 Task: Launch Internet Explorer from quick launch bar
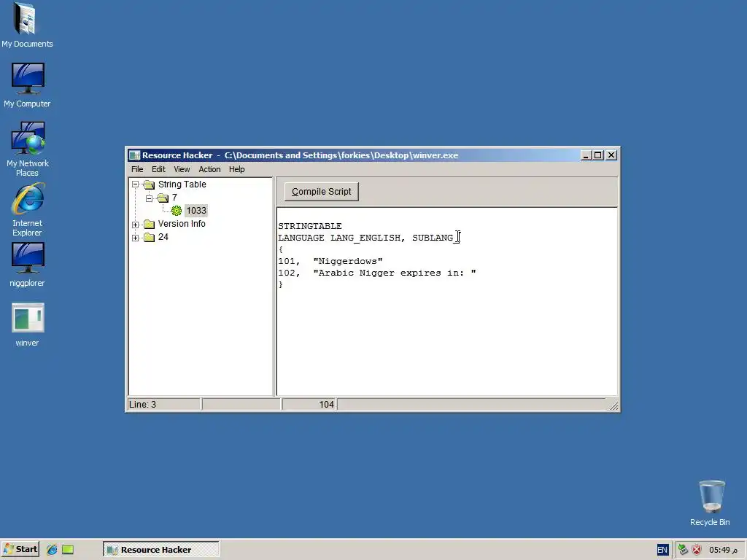(x=52, y=550)
